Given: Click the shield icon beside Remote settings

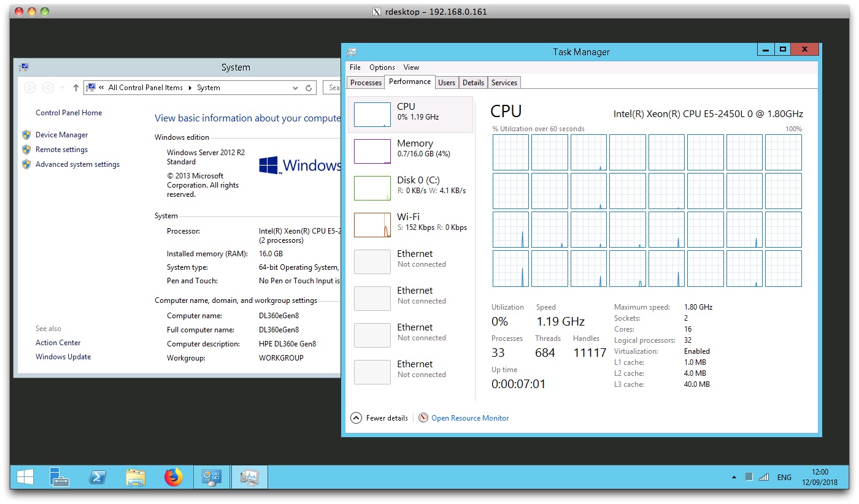Looking at the screenshot, I should pyautogui.click(x=26, y=150).
